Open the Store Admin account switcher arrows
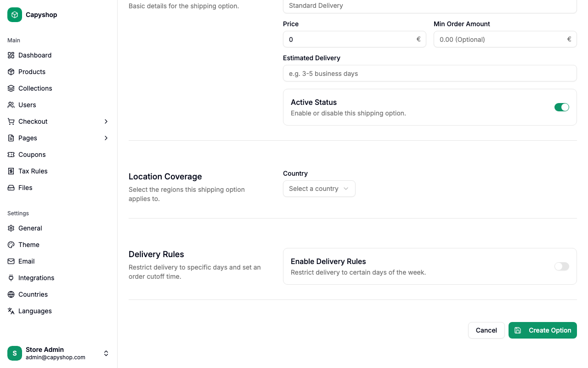Viewport: 588px width, 368px height. [106, 353]
